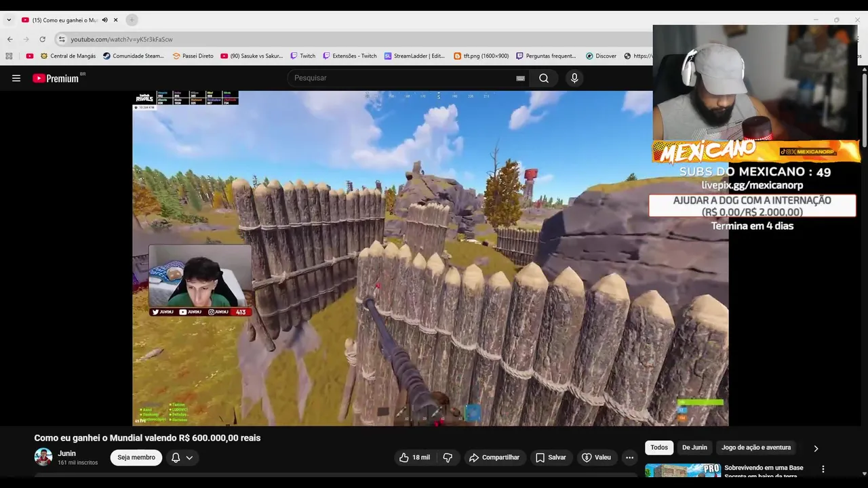Save video with Salvar button
Screen dimensions: 868x488
pos(551,457)
